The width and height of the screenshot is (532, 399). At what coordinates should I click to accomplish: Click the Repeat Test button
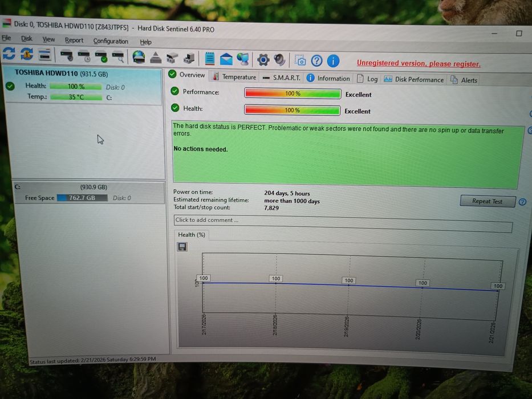[x=487, y=201]
